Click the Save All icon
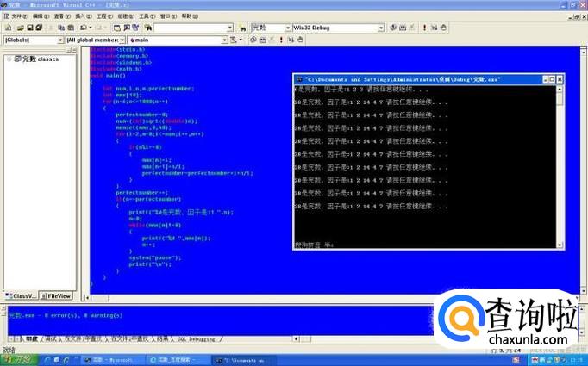This screenshot has width=588, height=366. click(39, 28)
